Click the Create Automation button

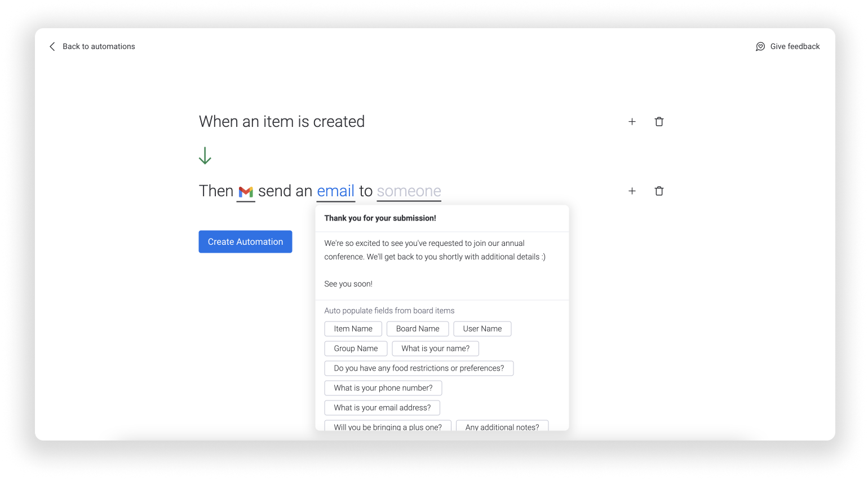245,242
